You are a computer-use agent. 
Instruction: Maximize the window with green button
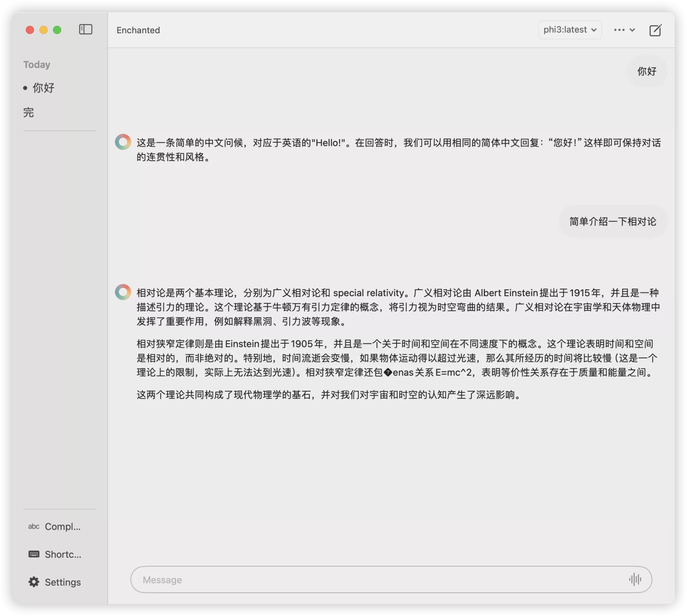(x=57, y=30)
